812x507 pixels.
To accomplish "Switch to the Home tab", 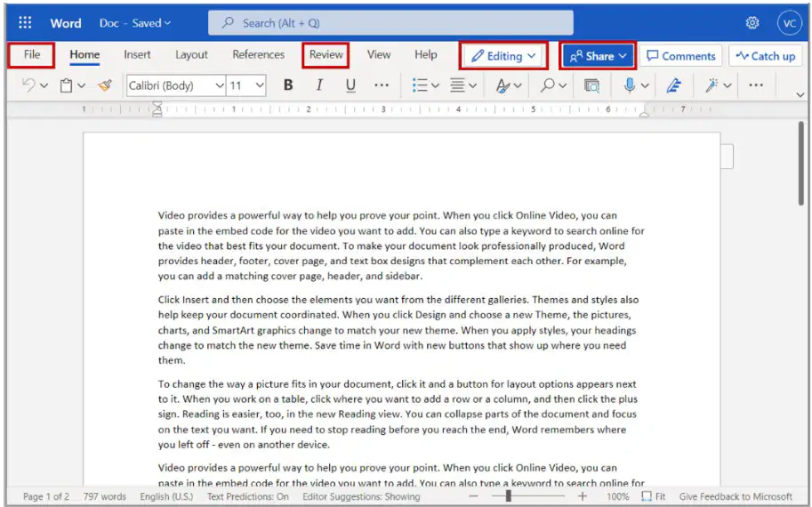I will (x=84, y=54).
